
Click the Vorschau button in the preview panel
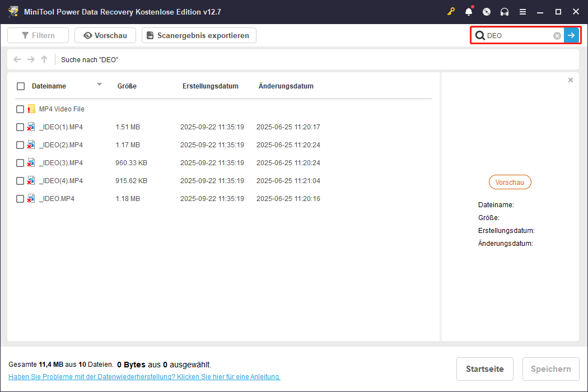[510, 182]
